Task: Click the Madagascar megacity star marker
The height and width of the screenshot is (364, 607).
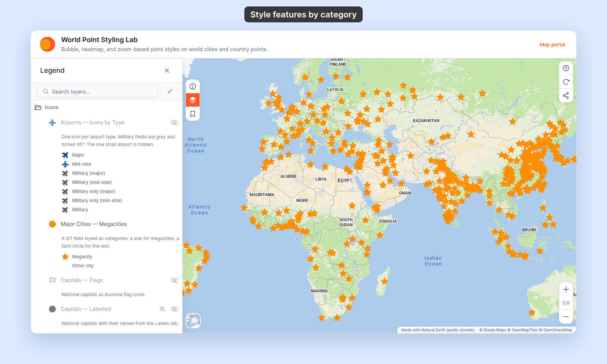Action: coord(385,281)
